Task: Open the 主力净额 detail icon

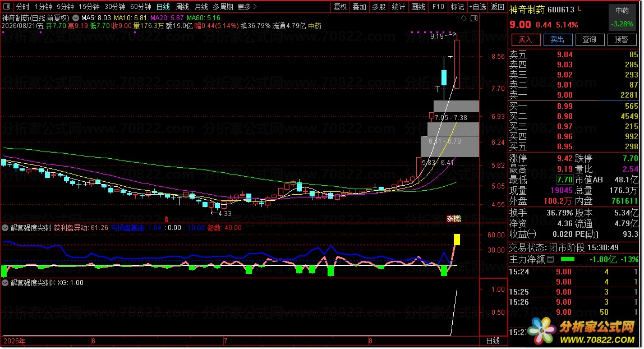Action: tap(550, 259)
